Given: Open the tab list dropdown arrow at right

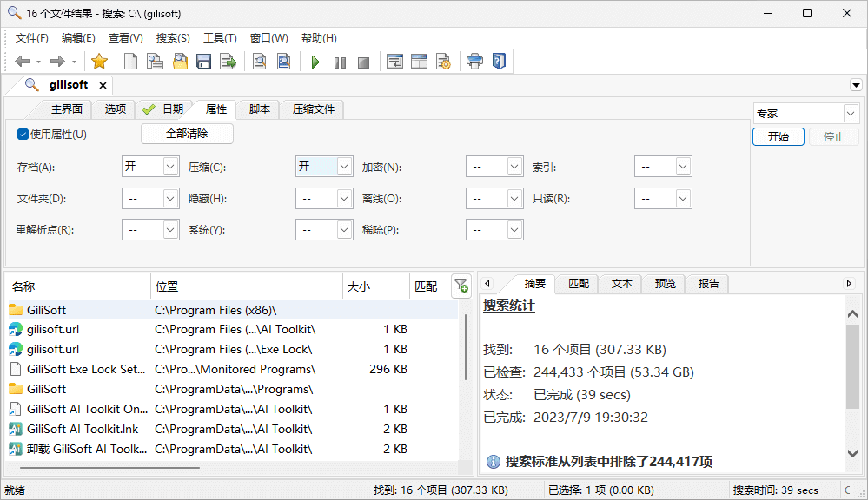Looking at the screenshot, I should pos(856,85).
